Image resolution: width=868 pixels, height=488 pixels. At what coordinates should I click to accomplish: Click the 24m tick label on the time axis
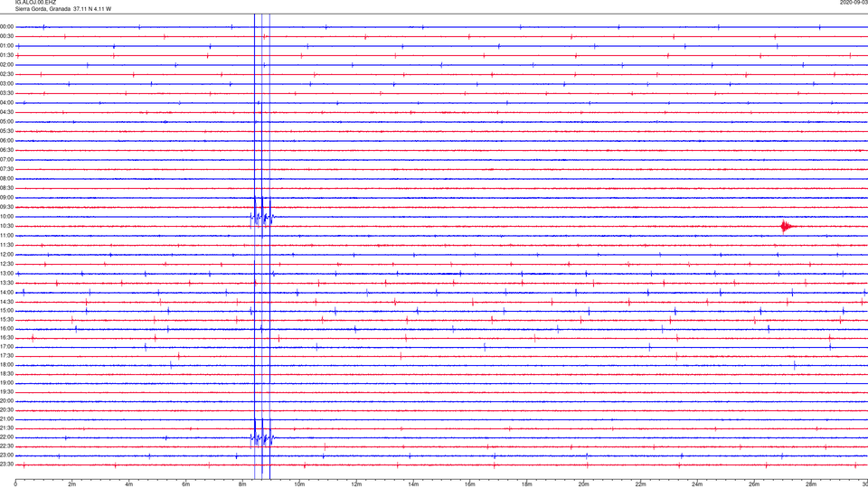(697, 484)
